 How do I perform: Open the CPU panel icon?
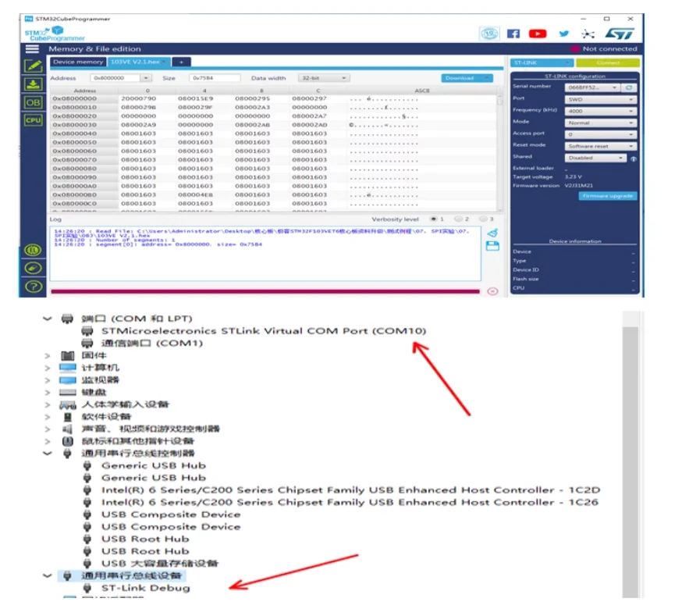point(33,120)
